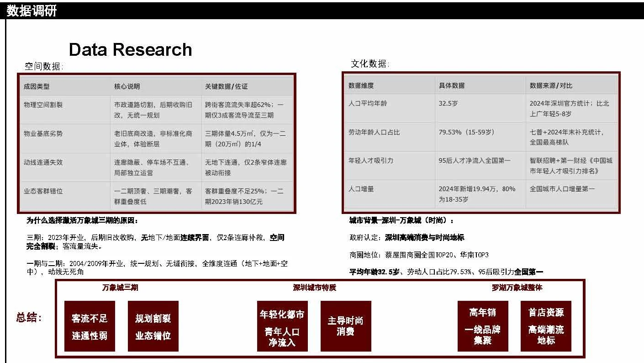Click the 罗湖万象城整体 summary heading
Screen dimensions: 644x363
[517, 288]
